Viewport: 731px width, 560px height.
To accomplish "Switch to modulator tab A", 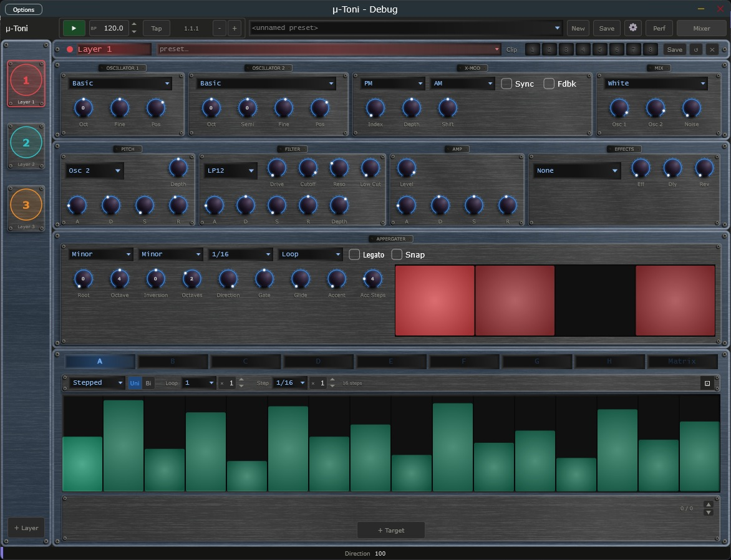I will click(x=100, y=361).
